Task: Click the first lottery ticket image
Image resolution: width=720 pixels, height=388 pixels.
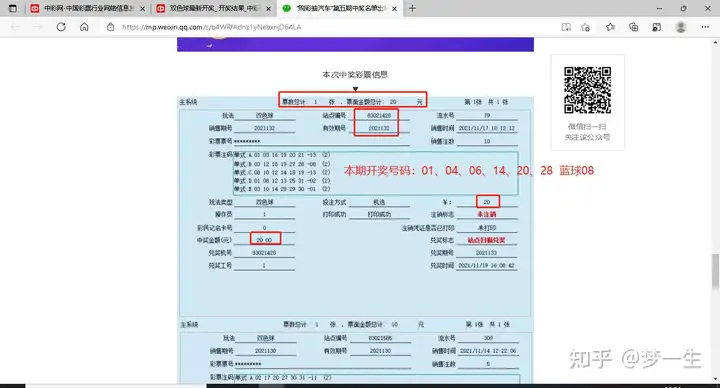Action: (x=355, y=206)
